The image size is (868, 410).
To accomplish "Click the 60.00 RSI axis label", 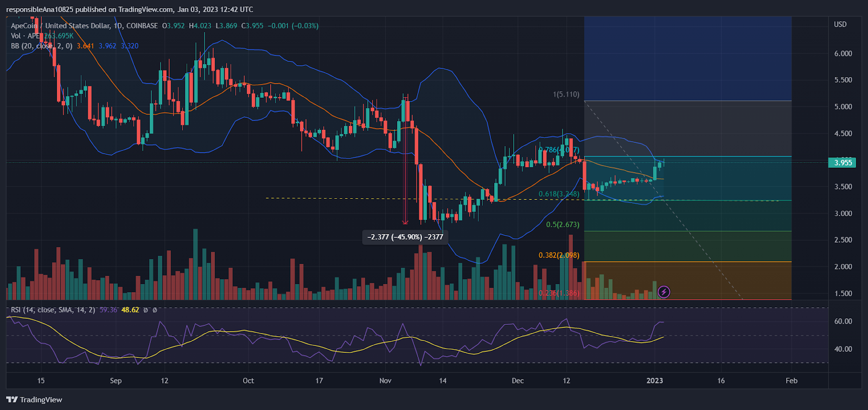I will pos(843,321).
